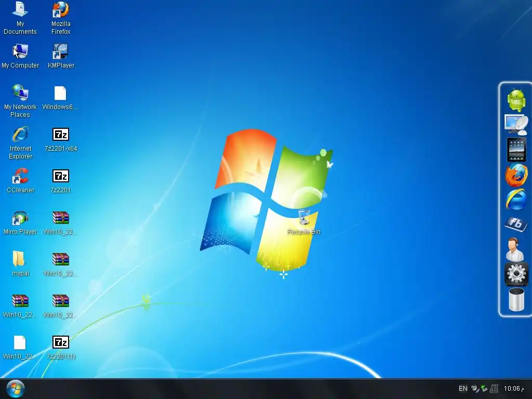Image resolution: width=532 pixels, height=399 pixels.
Task: Select the My Network Places icon
Action: click(x=20, y=101)
